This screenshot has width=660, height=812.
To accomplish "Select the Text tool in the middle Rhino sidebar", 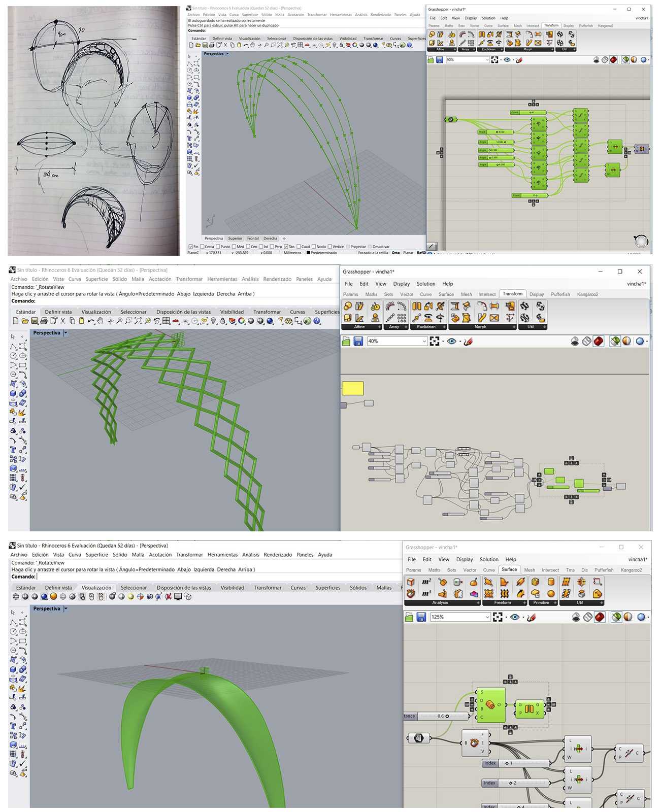I will (x=13, y=450).
